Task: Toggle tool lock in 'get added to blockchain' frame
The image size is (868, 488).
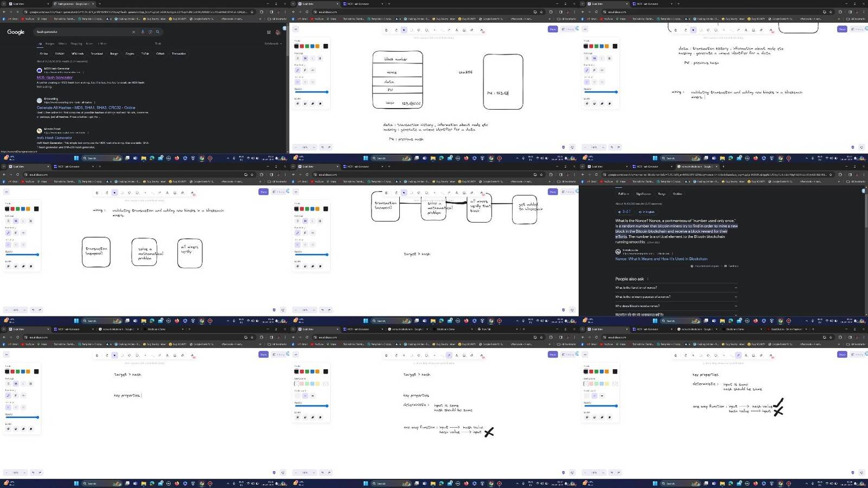Action: point(386,193)
